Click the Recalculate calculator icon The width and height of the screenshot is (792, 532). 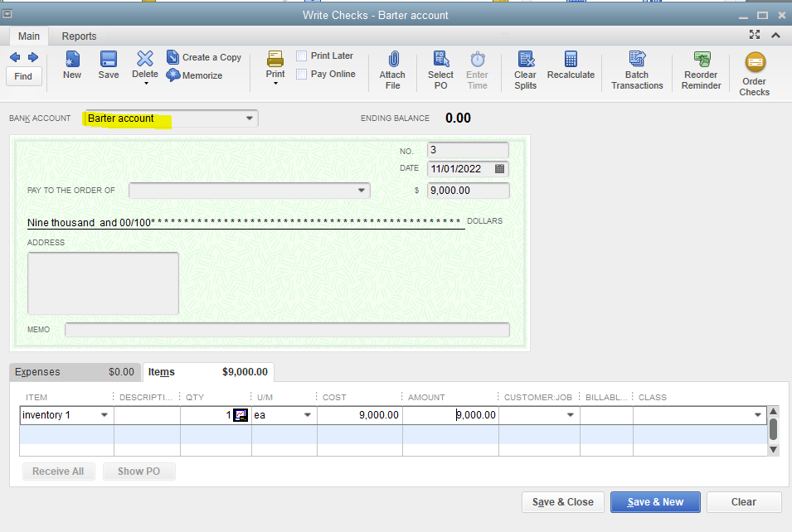click(x=571, y=59)
